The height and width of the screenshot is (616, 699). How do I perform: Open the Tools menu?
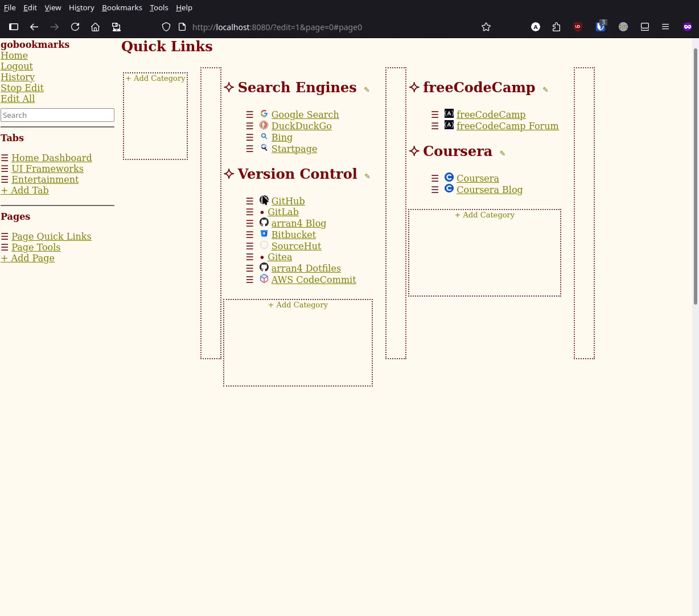159,7
